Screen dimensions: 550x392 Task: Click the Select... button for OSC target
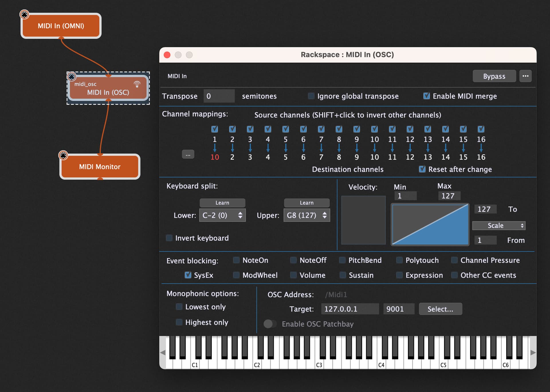click(440, 309)
